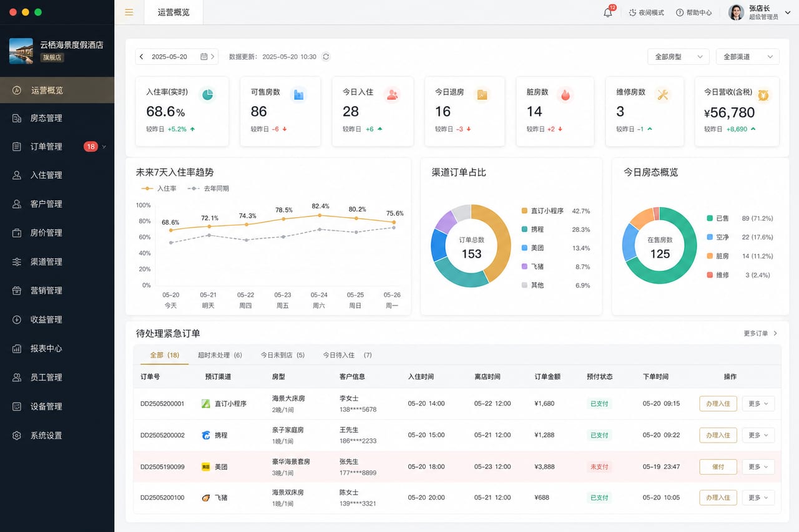Toggle 入住率 series in trend legend

[x=159, y=188]
